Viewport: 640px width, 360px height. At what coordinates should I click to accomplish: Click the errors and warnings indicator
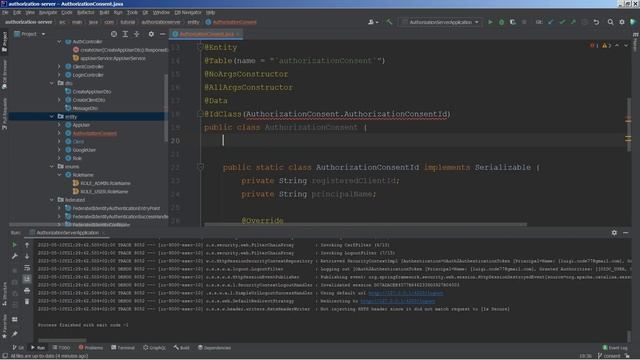click(x=600, y=45)
